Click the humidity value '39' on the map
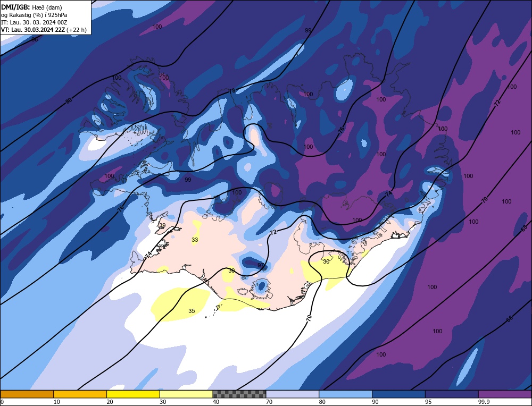Screen dimensions: 532x406 pyautogui.click(x=162, y=225)
